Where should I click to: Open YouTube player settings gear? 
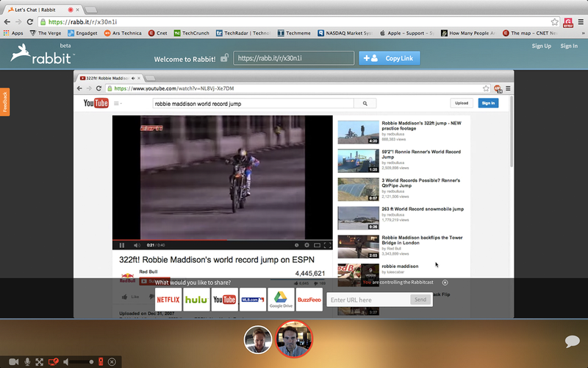pyautogui.click(x=306, y=245)
